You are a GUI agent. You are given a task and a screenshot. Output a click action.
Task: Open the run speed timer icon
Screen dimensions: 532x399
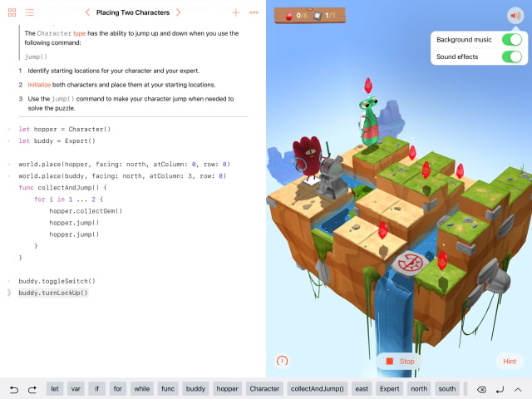(283, 361)
